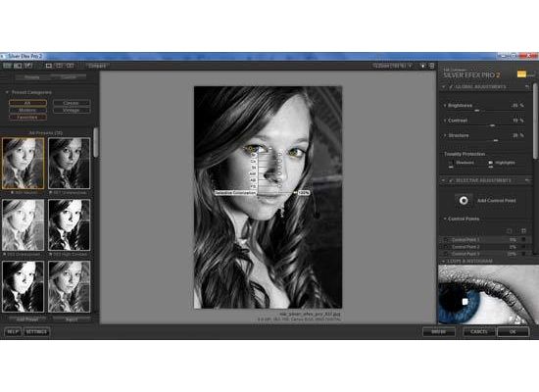Toggle show selection for Control Point 1
This screenshot has width=539, height=392.
pos(524,240)
